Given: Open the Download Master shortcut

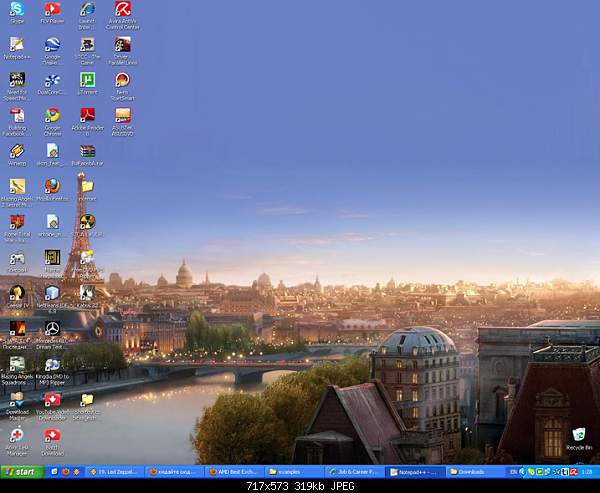Looking at the screenshot, I should click(17, 400).
